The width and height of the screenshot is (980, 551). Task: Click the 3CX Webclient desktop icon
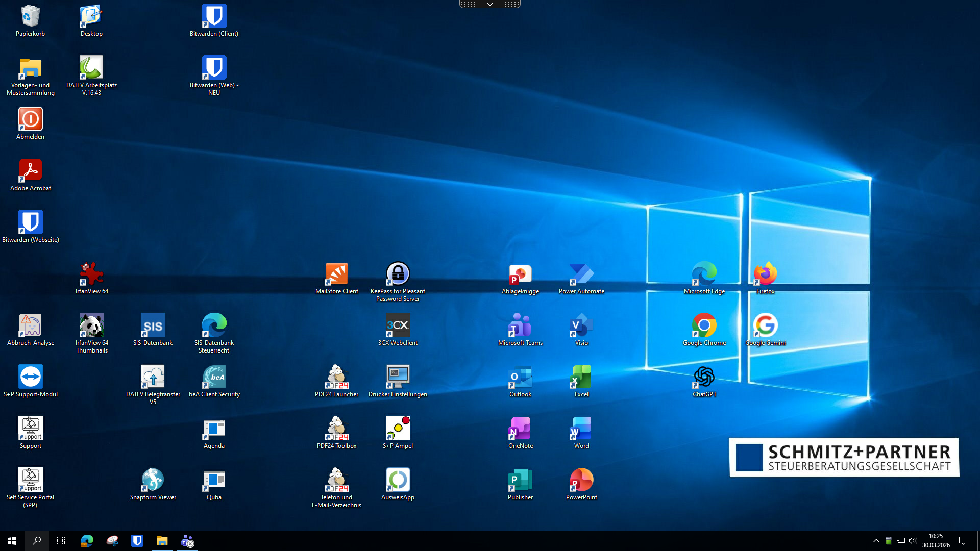398,326
